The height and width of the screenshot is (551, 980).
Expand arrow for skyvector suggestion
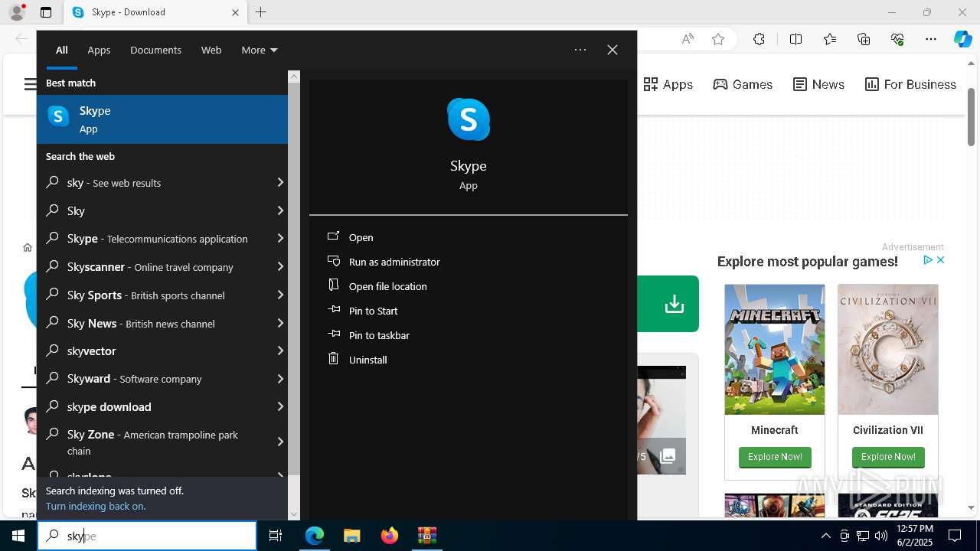tap(280, 350)
